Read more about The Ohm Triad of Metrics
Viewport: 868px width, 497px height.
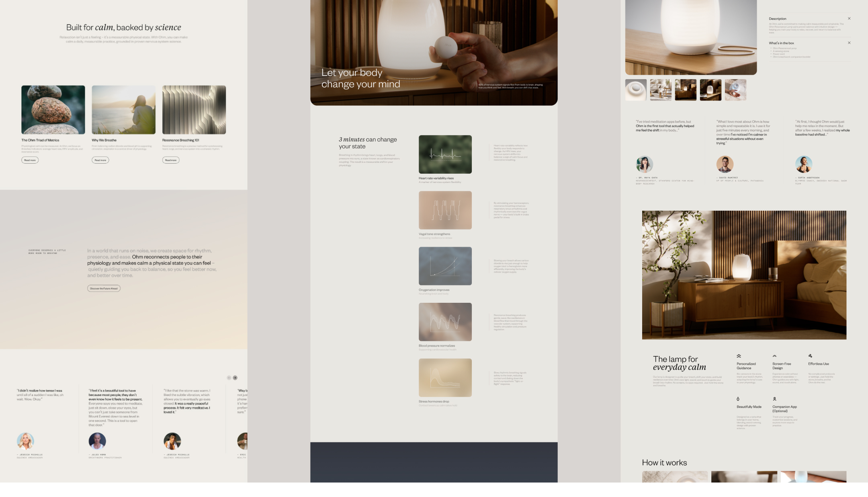click(x=30, y=160)
